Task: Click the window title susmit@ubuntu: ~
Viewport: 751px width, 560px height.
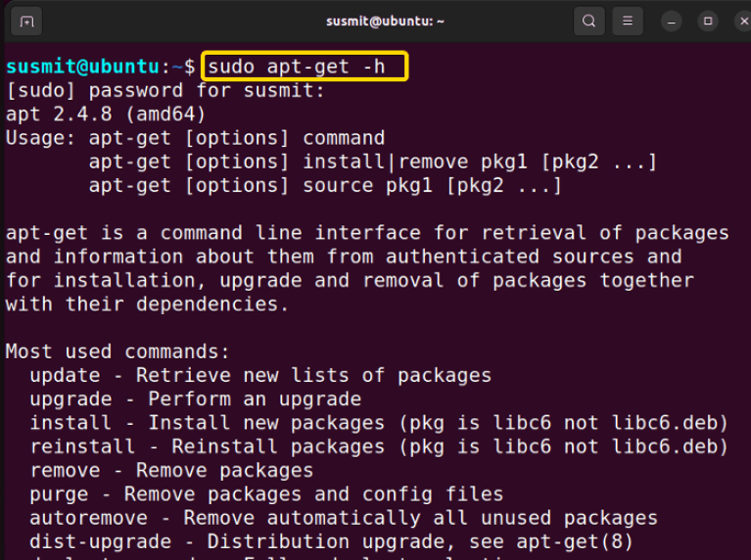Action: tap(385, 22)
